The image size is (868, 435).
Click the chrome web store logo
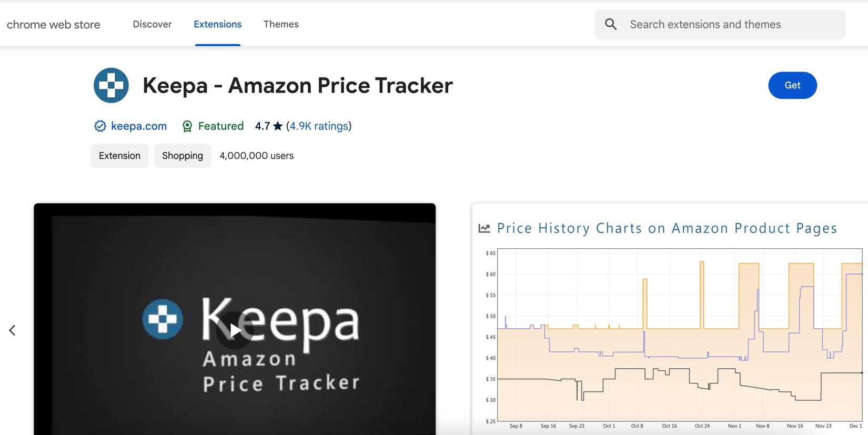[x=53, y=24]
